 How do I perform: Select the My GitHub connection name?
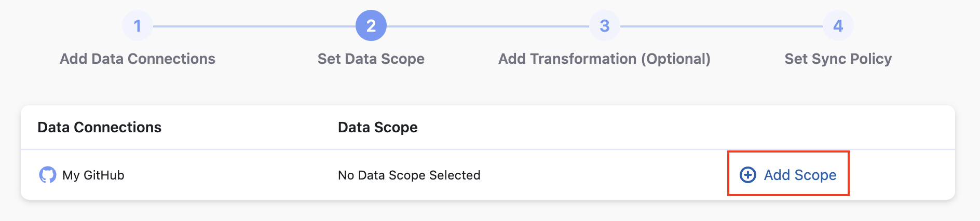pyautogui.click(x=93, y=175)
